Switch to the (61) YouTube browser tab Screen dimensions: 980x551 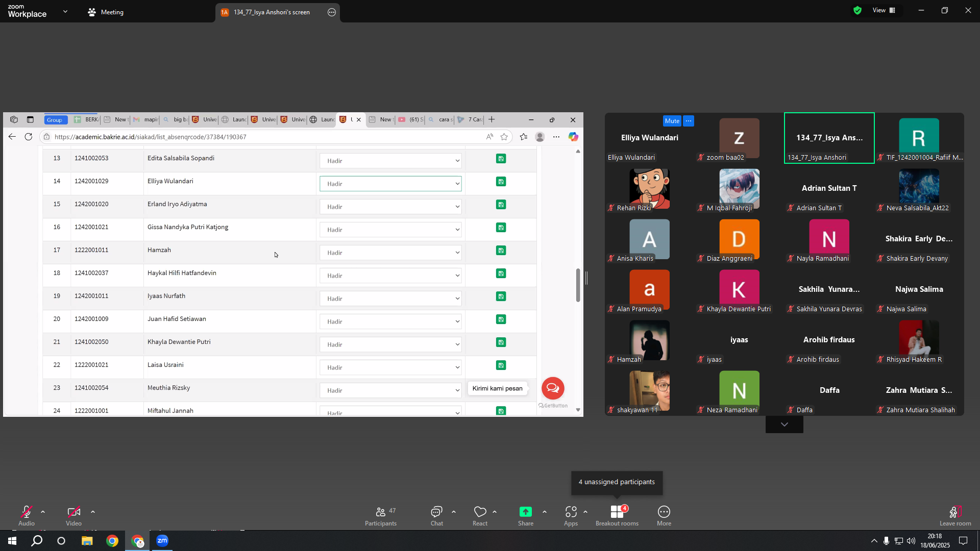tap(411, 120)
